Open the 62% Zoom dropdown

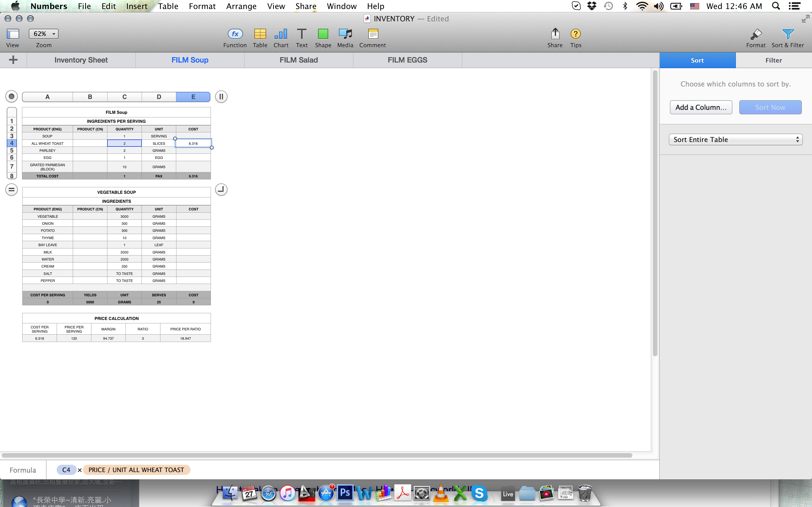(x=44, y=34)
